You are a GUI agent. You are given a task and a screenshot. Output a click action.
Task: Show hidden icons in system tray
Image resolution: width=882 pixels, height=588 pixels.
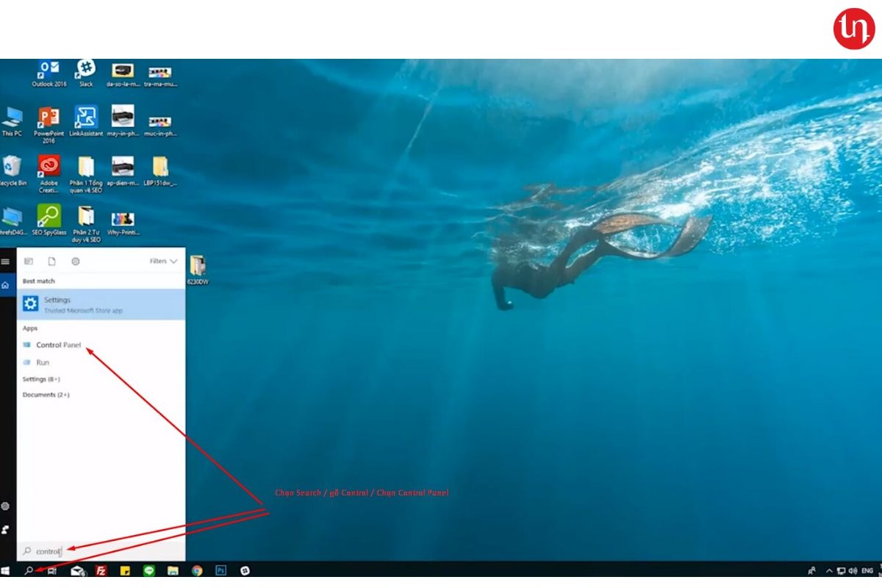pos(829,570)
